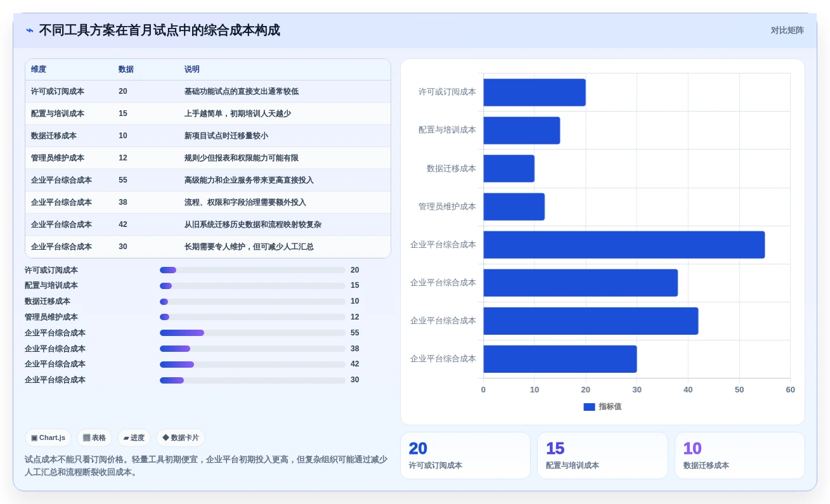830x504 pixels.
Task: Click the page title 不同工具方案在首月试点中的综合成本构成
Action: pos(159,30)
